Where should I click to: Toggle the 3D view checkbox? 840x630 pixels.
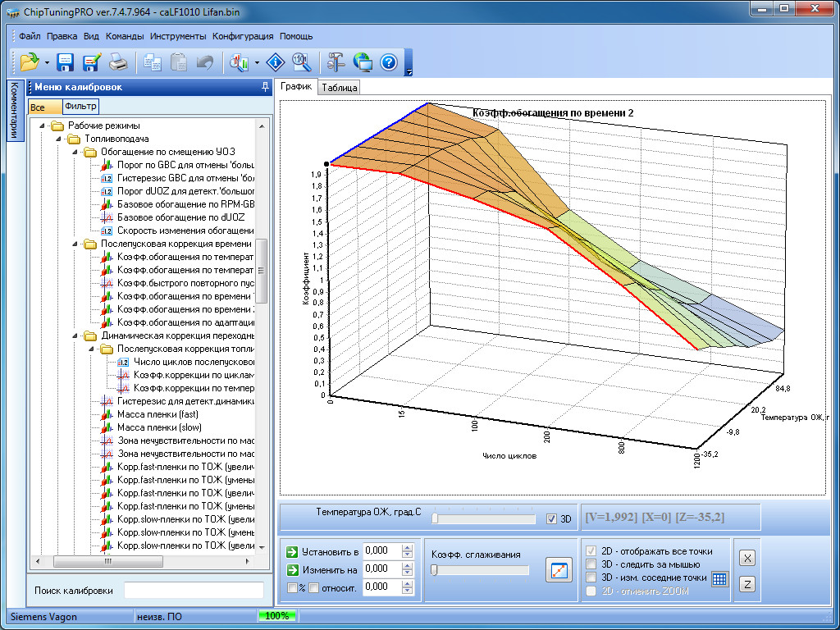(x=551, y=518)
